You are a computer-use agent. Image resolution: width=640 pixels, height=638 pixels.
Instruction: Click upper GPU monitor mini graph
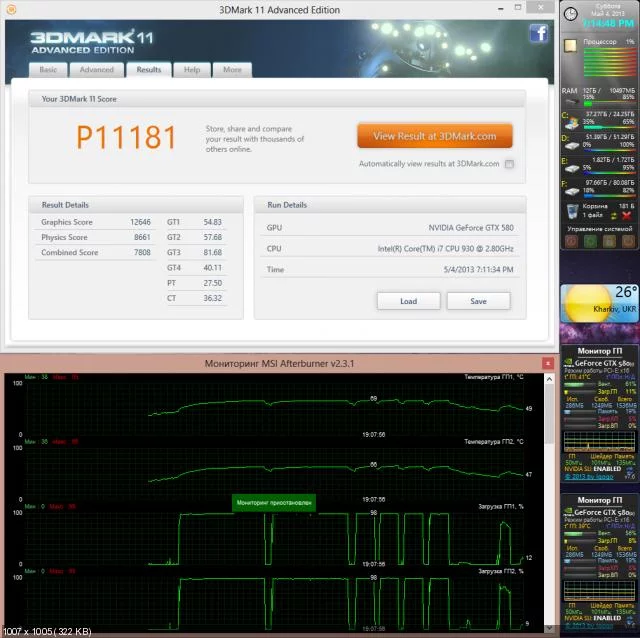599,442
